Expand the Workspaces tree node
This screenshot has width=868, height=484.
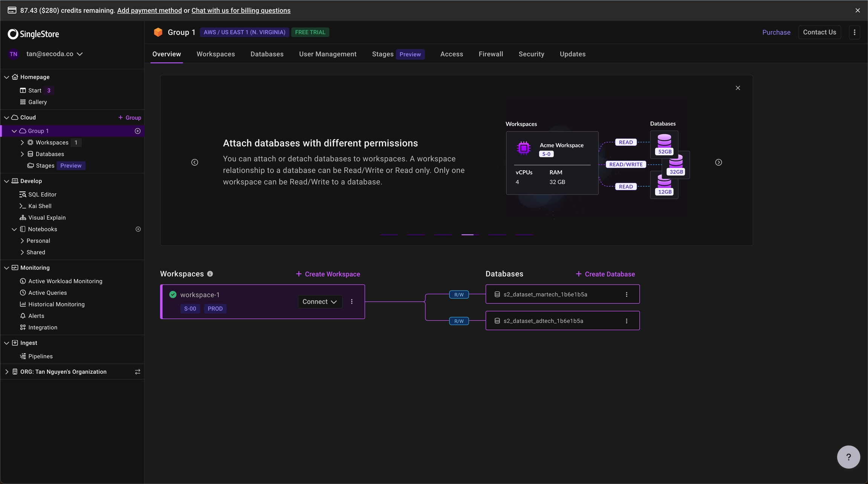click(x=22, y=143)
